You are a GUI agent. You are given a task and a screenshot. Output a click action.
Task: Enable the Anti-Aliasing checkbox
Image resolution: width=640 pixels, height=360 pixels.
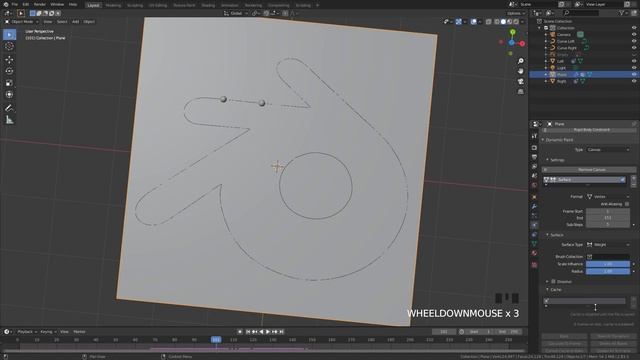[x=627, y=204]
